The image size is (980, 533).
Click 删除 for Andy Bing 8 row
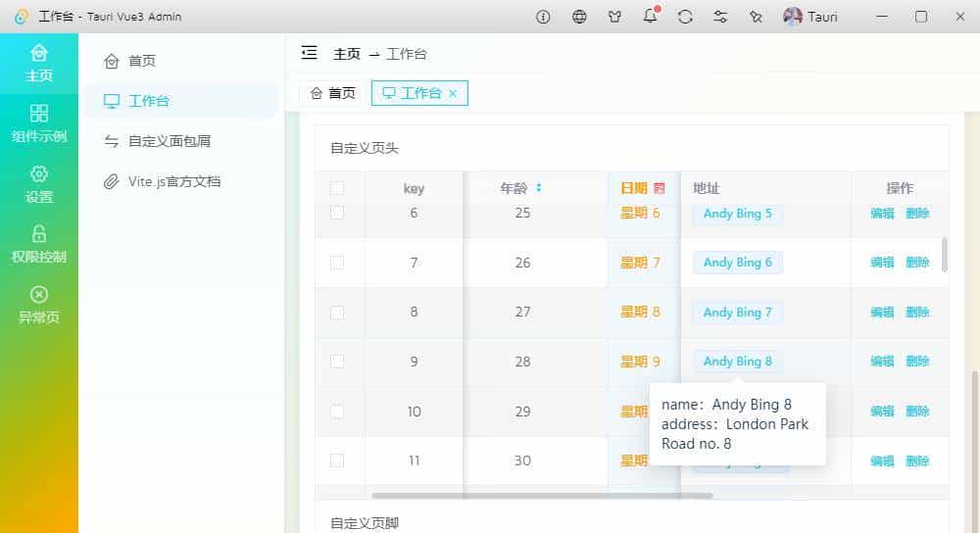pyautogui.click(x=917, y=362)
